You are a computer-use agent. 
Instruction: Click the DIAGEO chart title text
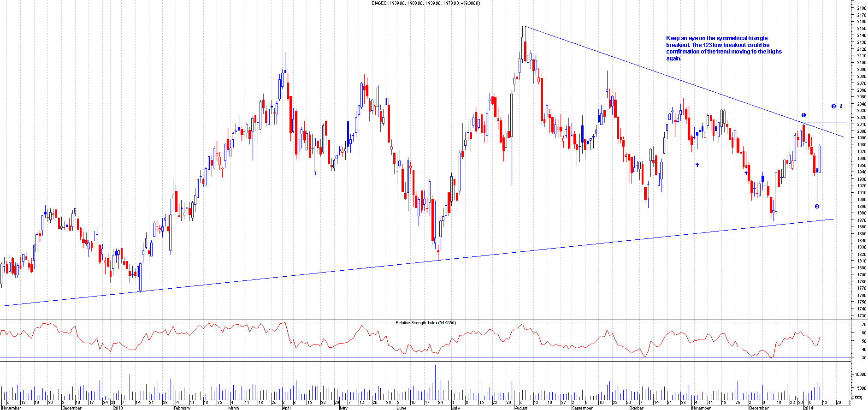[x=425, y=3]
